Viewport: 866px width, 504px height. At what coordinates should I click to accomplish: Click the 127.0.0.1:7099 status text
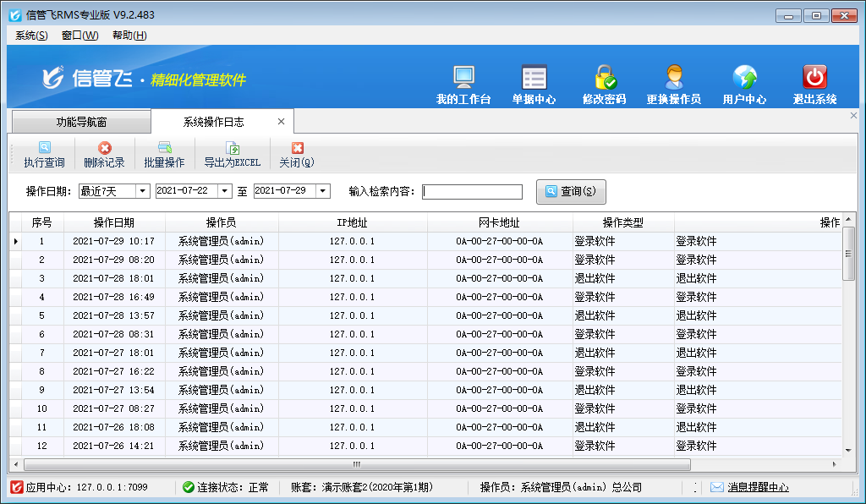[112, 487]
